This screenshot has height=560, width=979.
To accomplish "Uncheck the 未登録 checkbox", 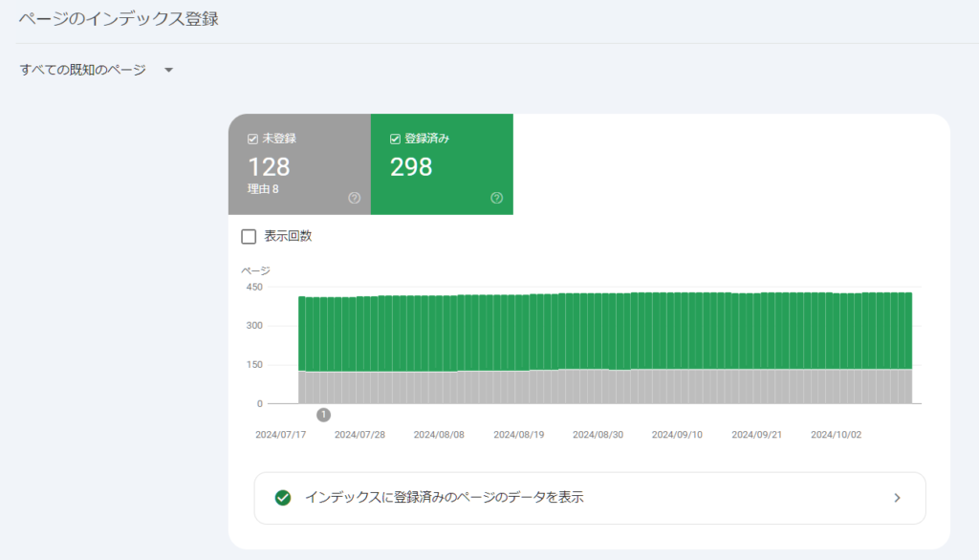I will (x=250, y=139).
